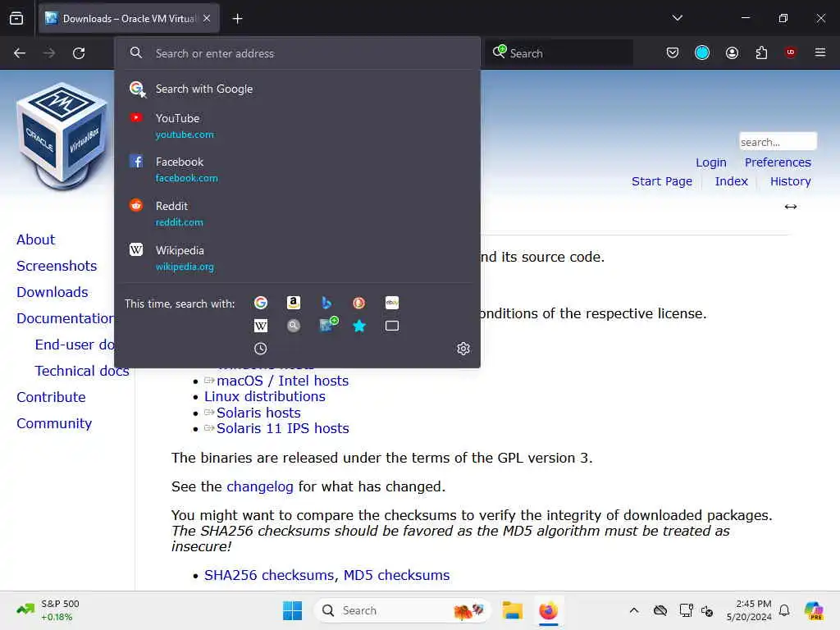This screenshot has width=840, height=630.
Task: Open the SHA256 checksums link
Action: (x=271, y=575)
